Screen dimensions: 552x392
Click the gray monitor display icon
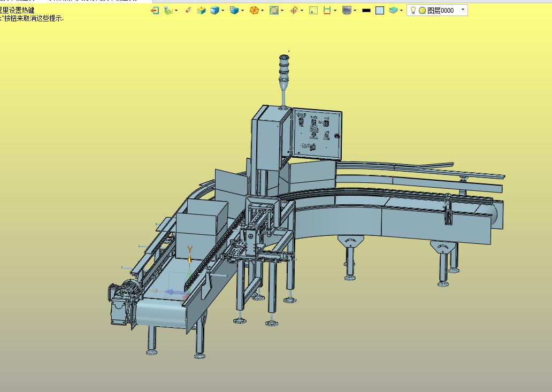coord(347,10)
